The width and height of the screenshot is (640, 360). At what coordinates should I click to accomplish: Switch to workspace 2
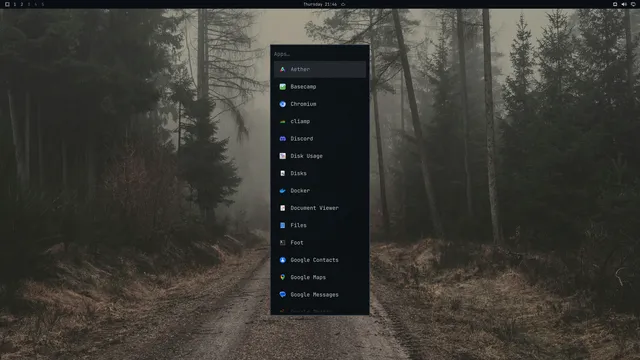click(22, 4)
